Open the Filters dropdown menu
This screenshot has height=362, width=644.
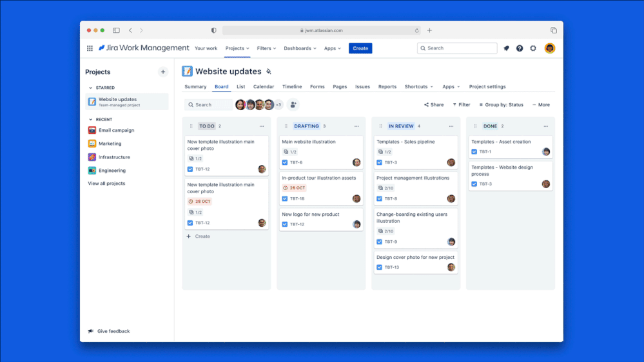pyautogui.click(x=266, y=48)
